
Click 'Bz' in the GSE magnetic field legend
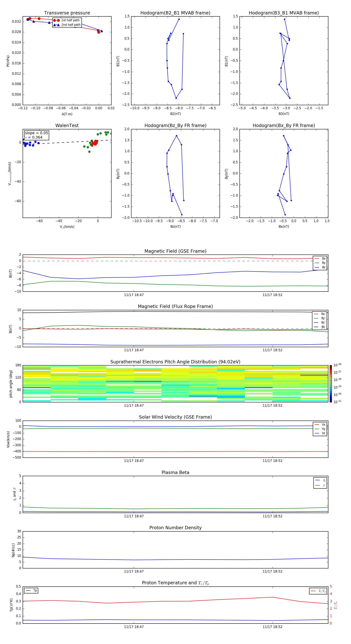coord(320,267)
